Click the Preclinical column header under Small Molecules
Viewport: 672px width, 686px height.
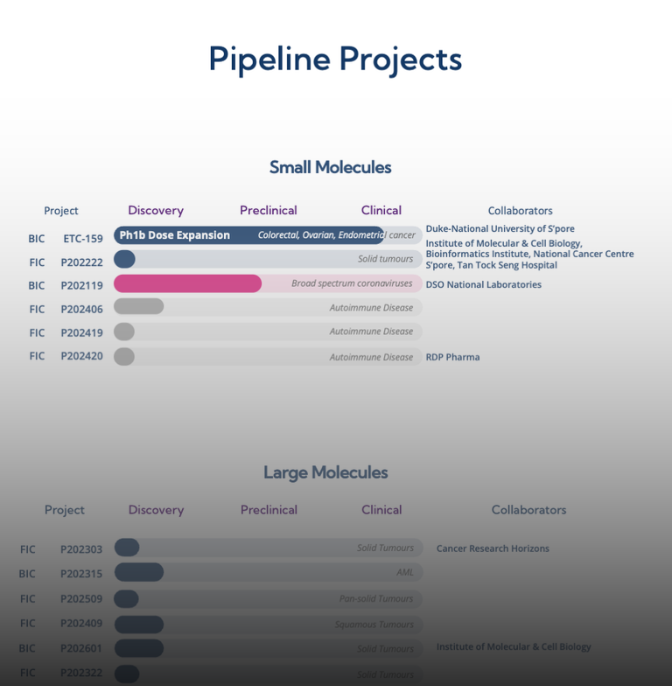pyautogui.click(x=268, y=211)
